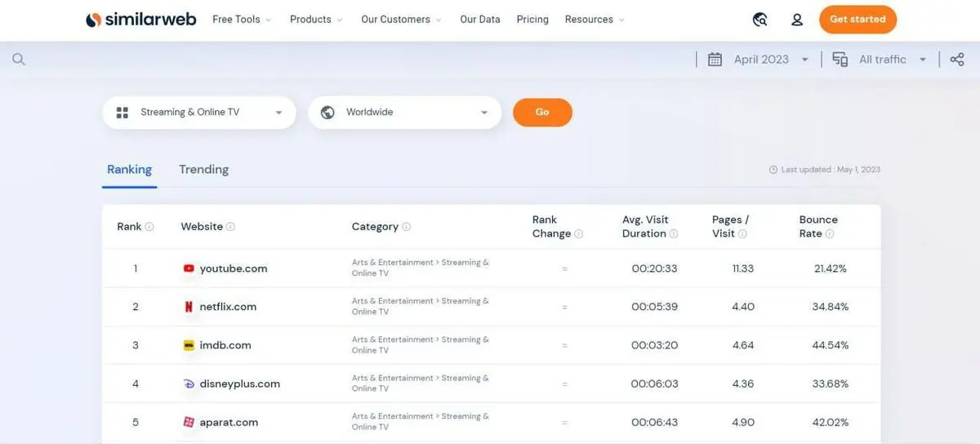This screenshot has width=980, height=444.
Task: Open the Streaming & Online TV category dropdown
Action: pyautogui.click(x=199, y=113)
